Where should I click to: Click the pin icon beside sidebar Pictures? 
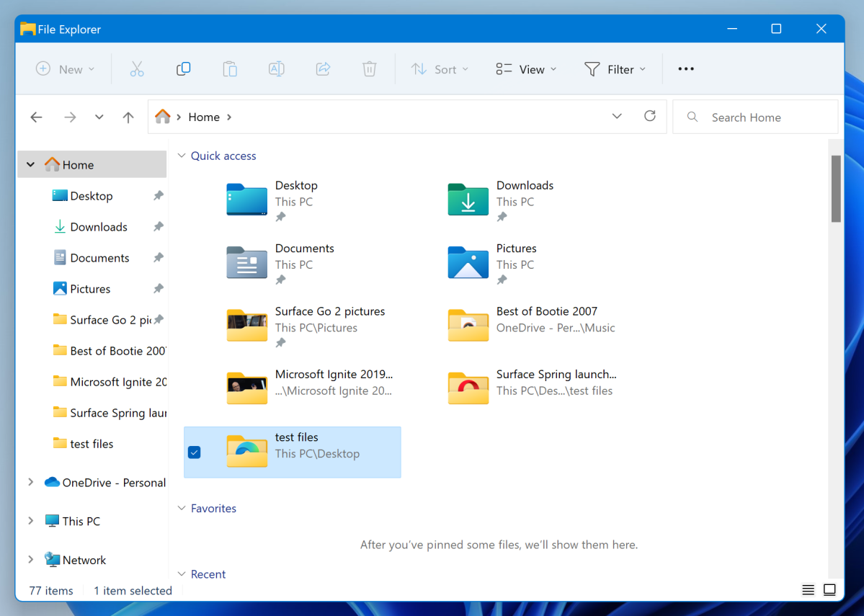(x=159, y=288)
